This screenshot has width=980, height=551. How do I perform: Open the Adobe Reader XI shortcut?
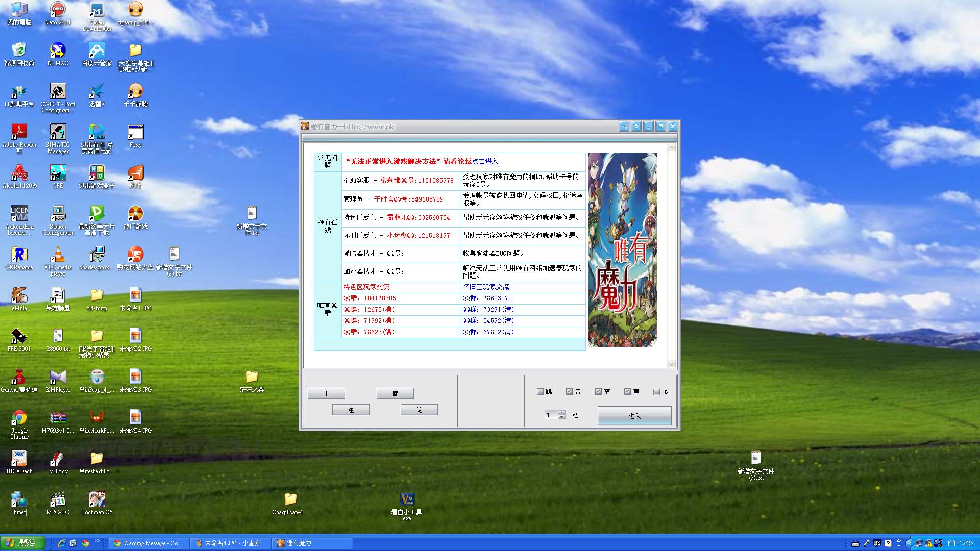point(19,132)
